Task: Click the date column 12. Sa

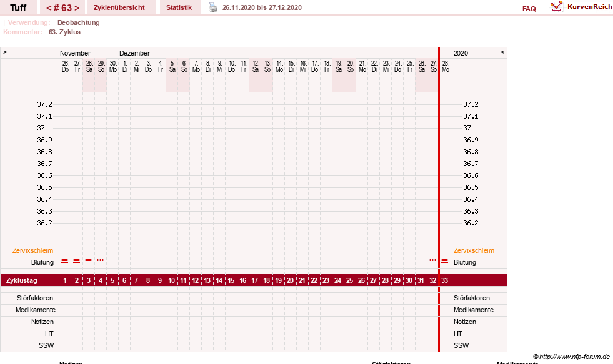Action: (x=256, y=66)
